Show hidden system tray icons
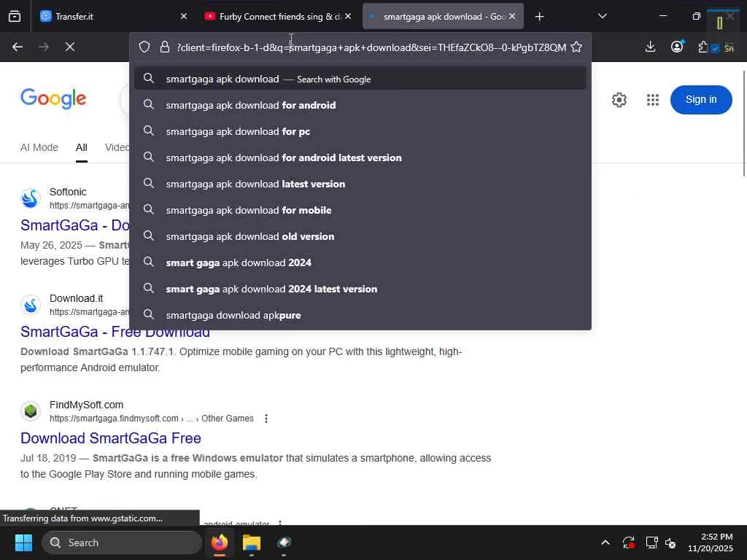The width and height of the screenshot is (747, 560). tap(605, 542)
